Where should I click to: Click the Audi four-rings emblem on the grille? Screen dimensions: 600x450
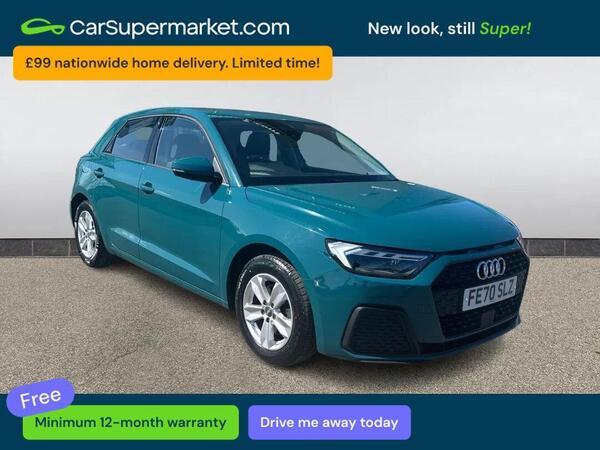tap(491, 268)
